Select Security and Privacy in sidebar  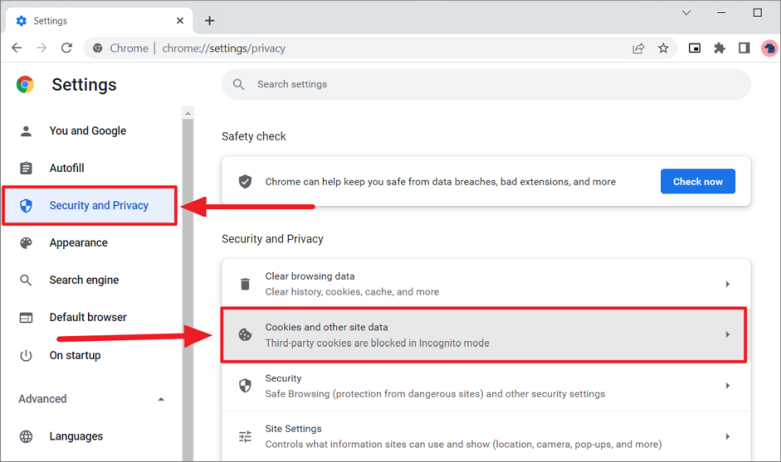click(98, 205)
